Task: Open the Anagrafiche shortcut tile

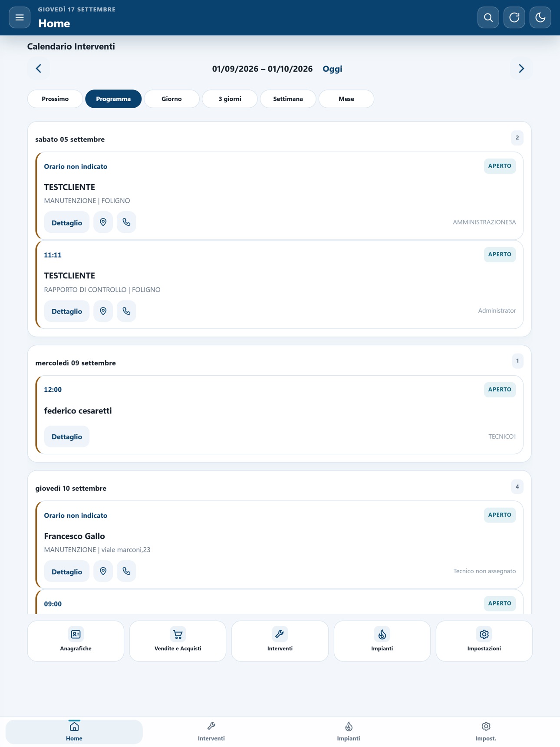Action: pos(76,641)
